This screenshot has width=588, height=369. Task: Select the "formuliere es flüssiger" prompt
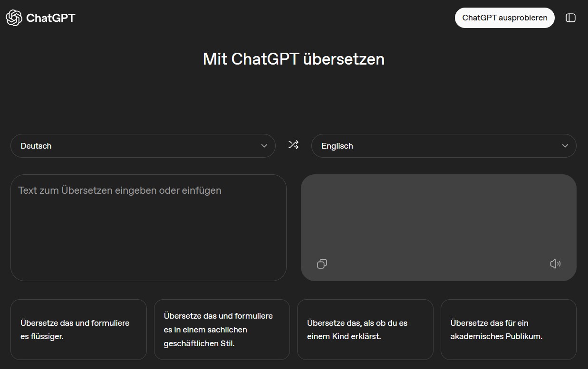78,329
